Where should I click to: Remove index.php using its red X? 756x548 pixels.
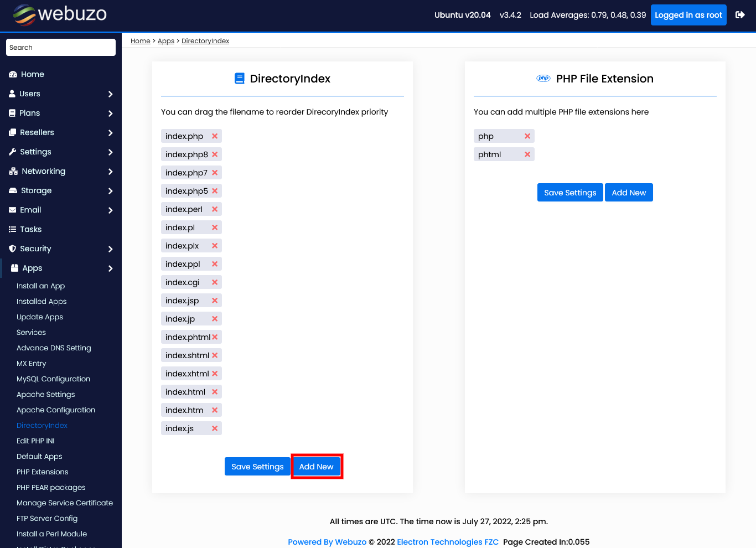tap(215, 136)
